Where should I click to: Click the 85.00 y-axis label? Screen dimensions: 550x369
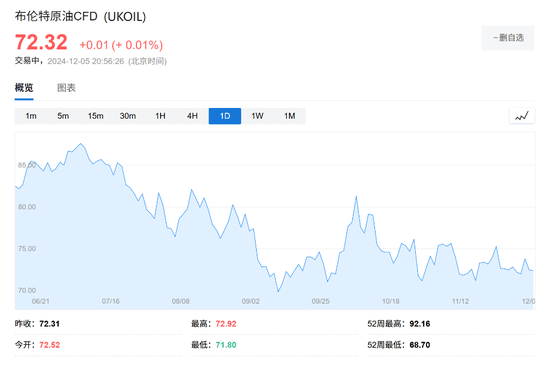tap(27, 165)
